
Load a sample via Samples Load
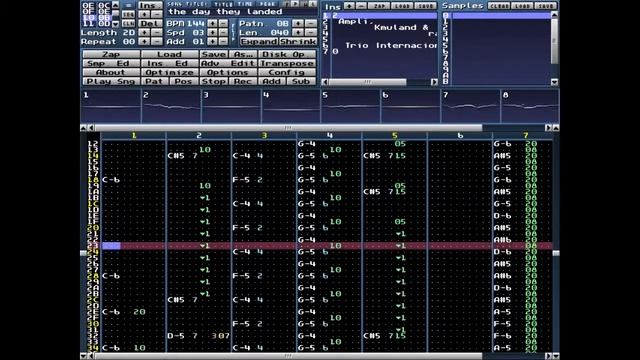tap(522, 6)
